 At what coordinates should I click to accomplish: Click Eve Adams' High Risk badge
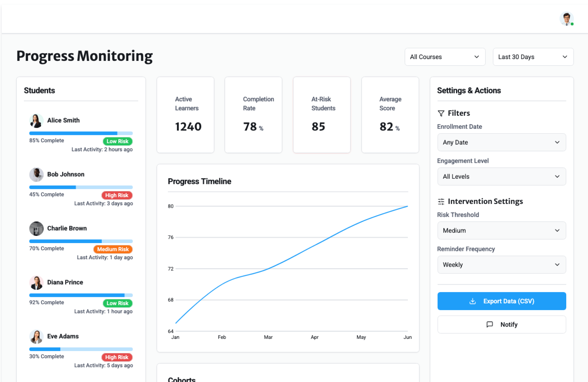coord(117,357)
